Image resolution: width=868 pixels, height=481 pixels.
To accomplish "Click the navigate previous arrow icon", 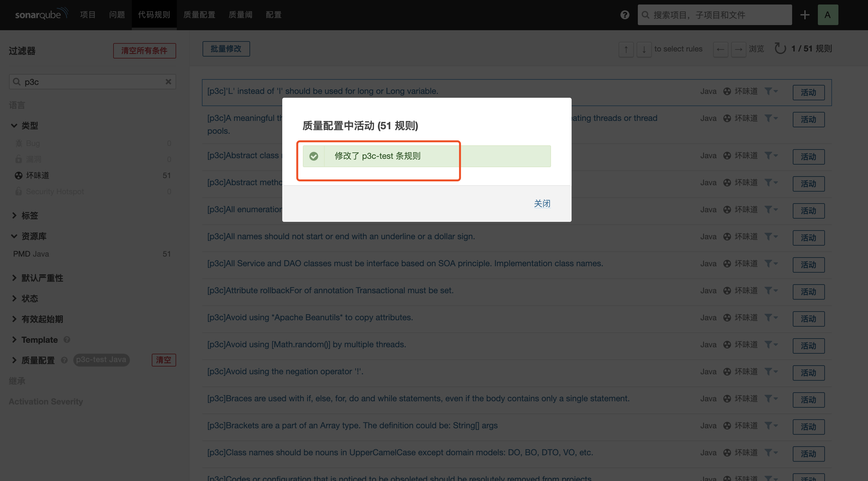I will tap(720, 49).
